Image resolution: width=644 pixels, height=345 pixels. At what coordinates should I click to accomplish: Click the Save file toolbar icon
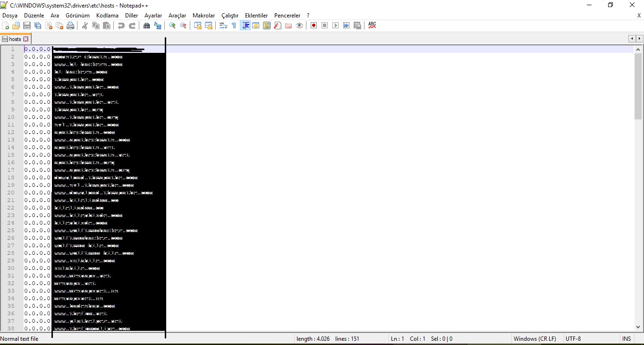tap(27, 25)
